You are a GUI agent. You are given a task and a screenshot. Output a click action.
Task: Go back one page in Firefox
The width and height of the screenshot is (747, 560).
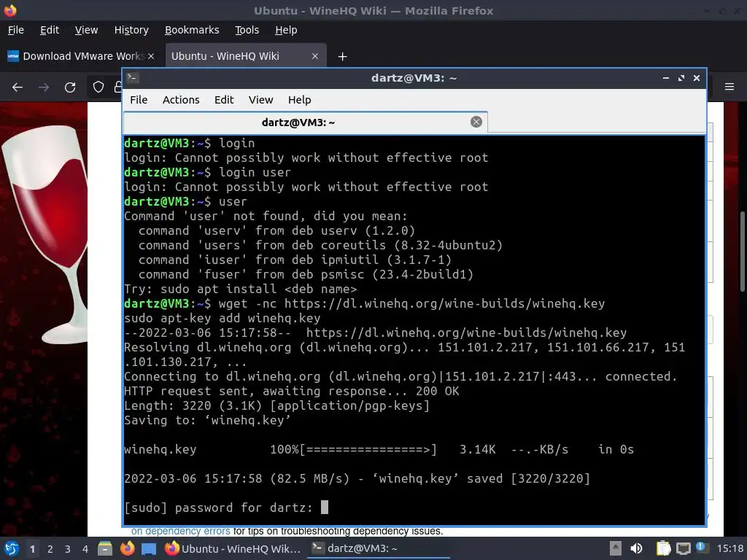coord(18,87)
